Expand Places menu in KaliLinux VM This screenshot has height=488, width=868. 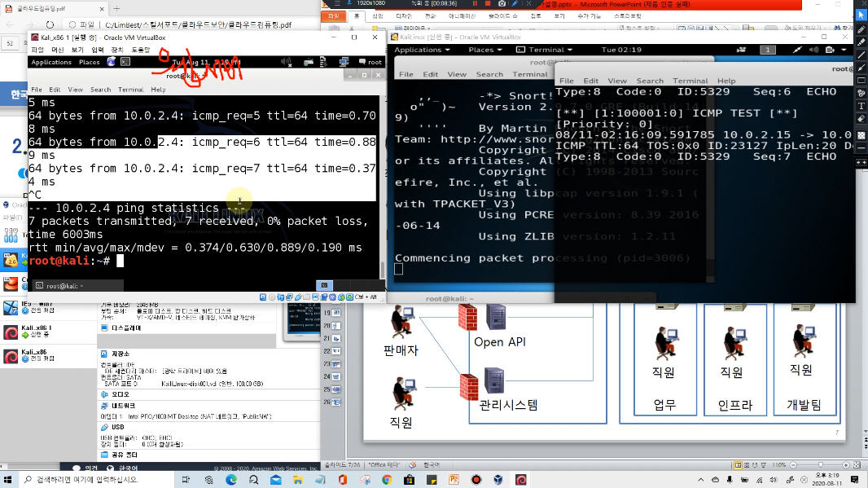coord(484,50)
